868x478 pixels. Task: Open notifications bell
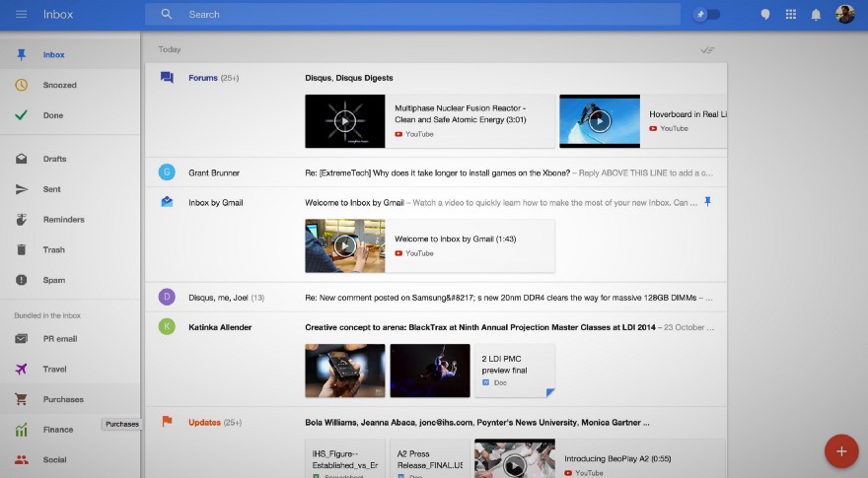(816, 15)
